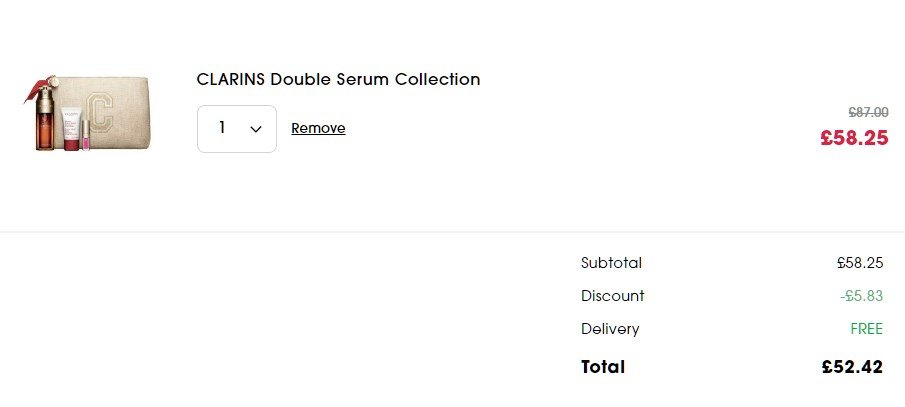Remove the item from the basket

tap(318, 128)
